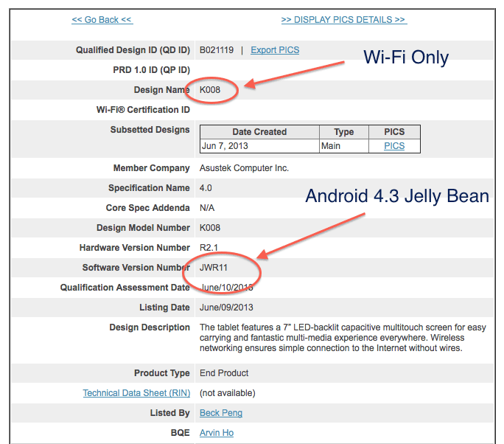The image size is (504, 444).
Task: Open the Arvin Ho BQE link
Action: click(217, 433)
